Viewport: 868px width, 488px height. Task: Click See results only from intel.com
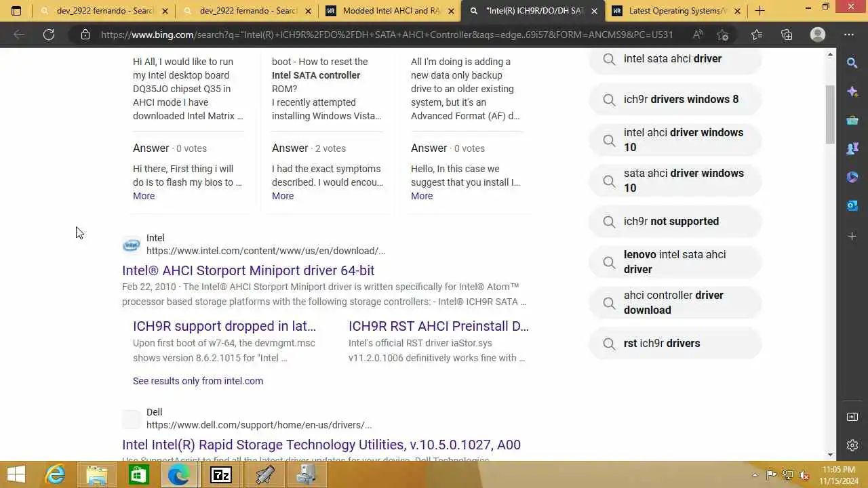pyautogui.click(x=198, y=381)
